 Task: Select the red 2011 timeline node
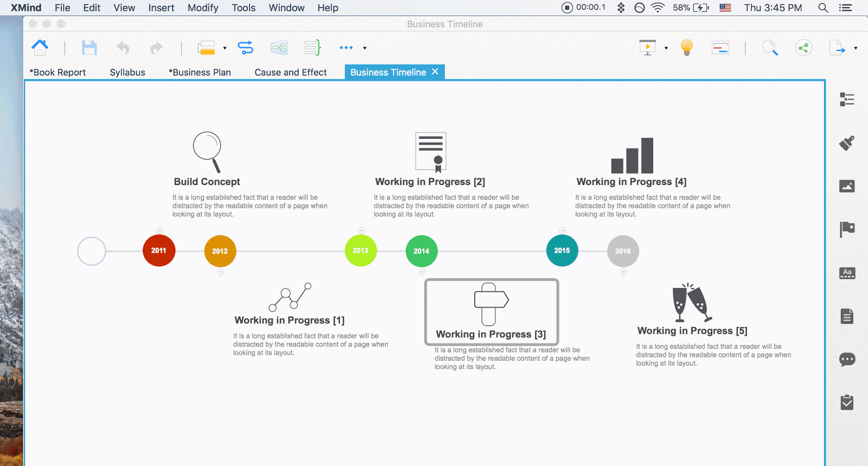159,251
